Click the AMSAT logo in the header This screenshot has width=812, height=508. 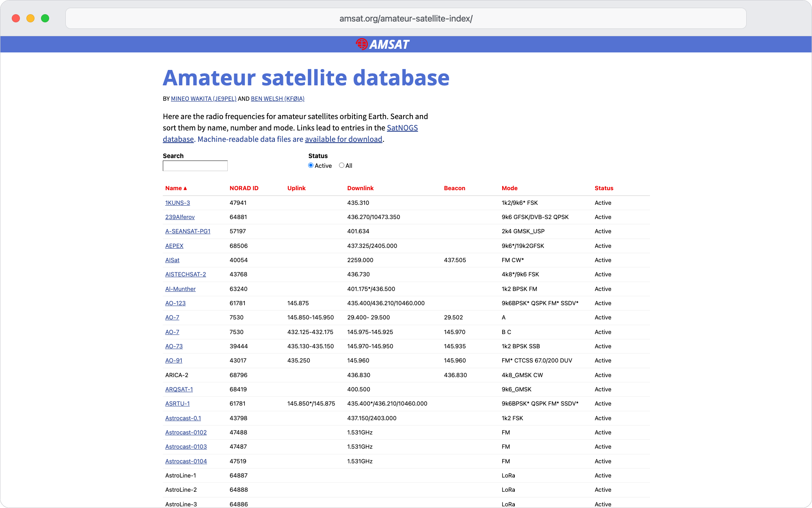(382, 44)
